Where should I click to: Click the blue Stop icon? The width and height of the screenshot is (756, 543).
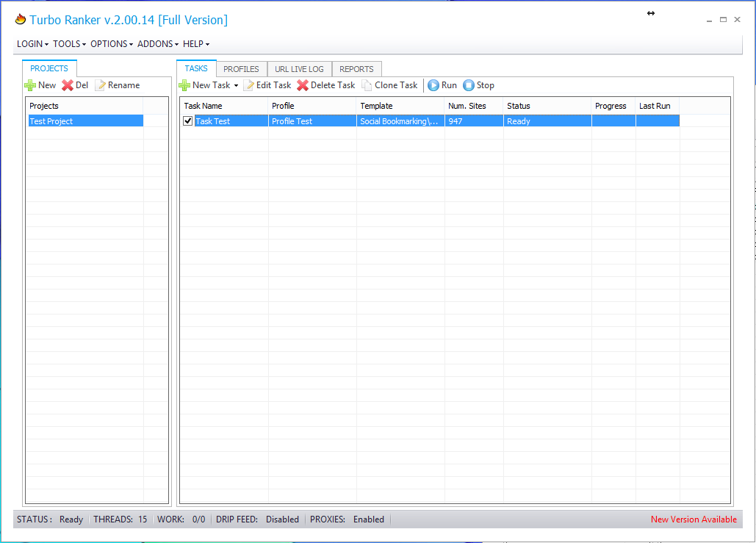[x=469, y=85]
